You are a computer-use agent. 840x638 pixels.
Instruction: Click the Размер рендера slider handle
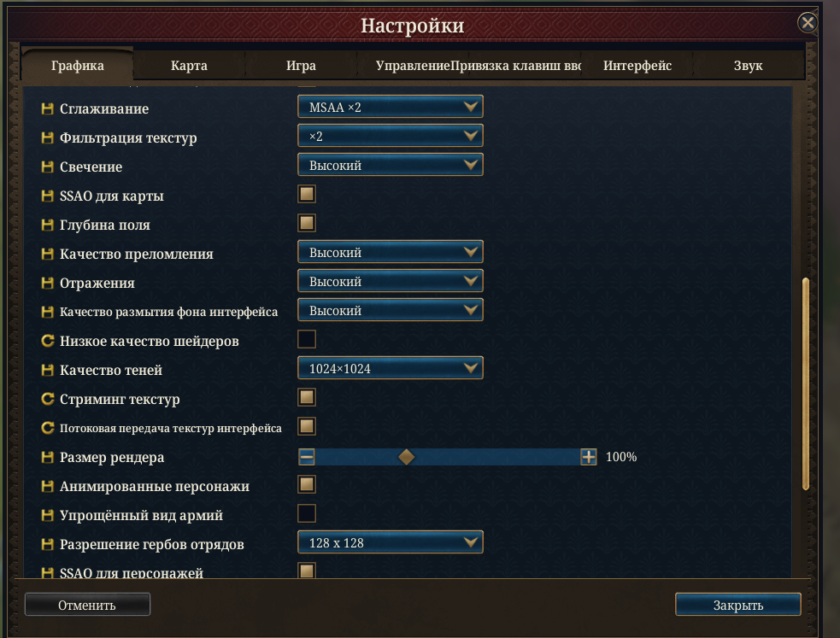407,457
